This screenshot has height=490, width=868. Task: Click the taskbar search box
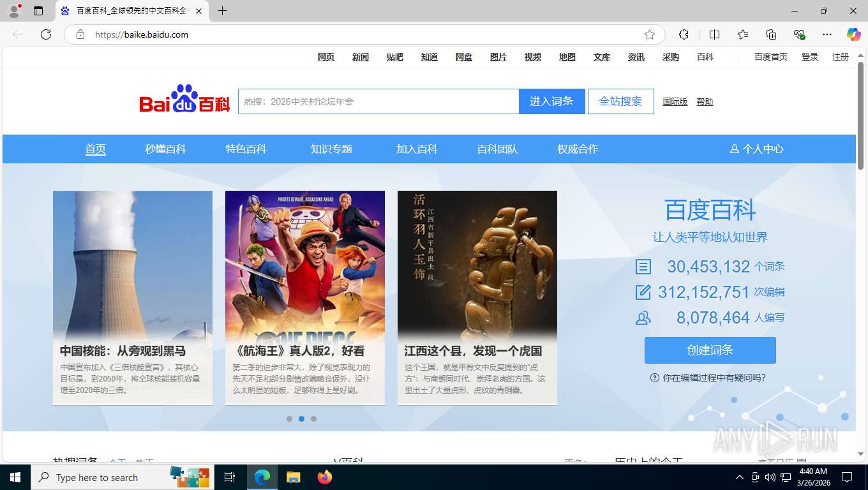(121, 477)
